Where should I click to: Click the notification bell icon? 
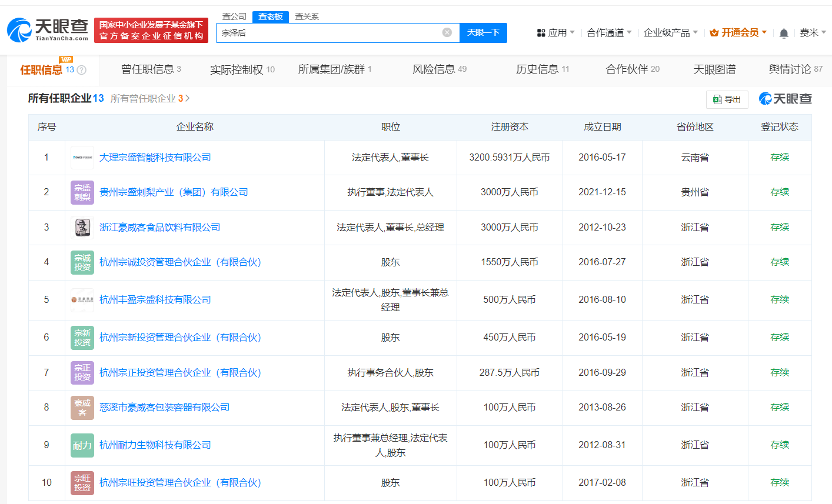[x=783, y=34]
